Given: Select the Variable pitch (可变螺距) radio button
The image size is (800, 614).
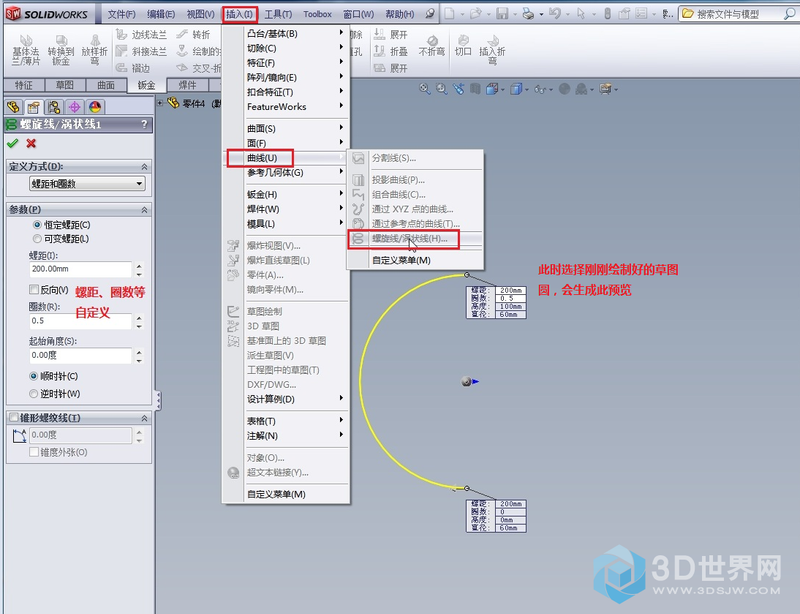Looking at the screenshot, I should coord(38,239).
